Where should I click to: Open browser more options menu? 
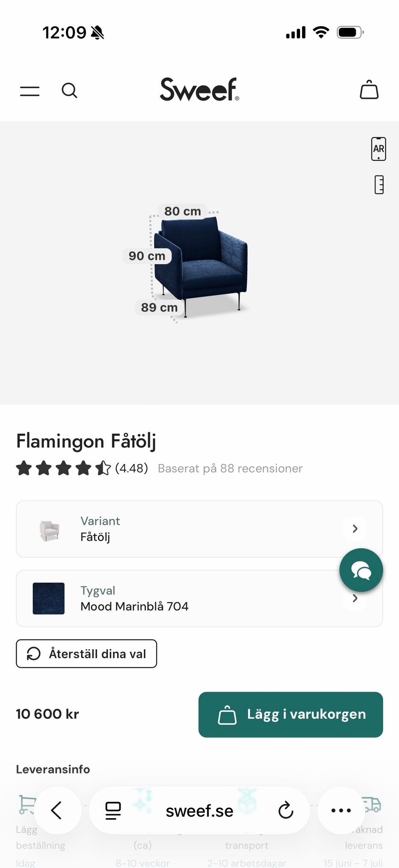click(x=341, y=810)
